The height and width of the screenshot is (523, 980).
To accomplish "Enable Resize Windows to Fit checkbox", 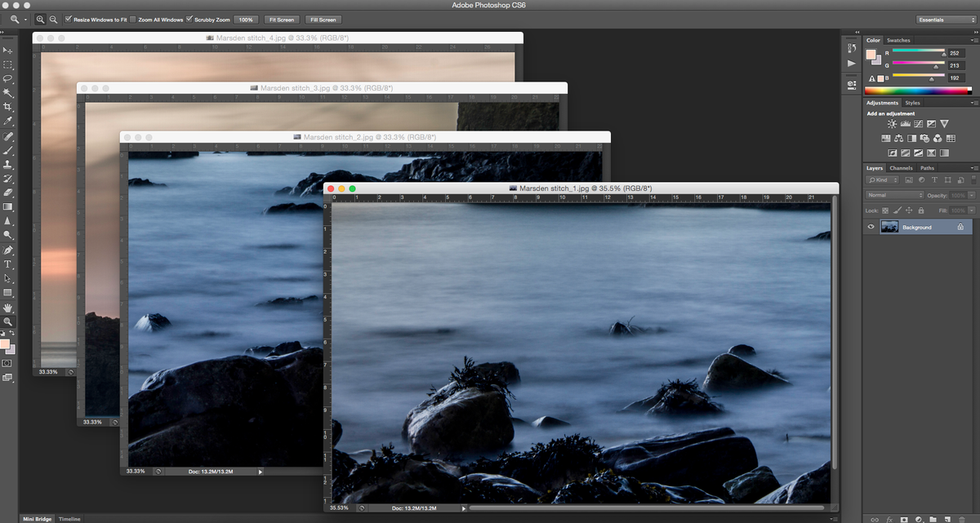I will pos(68,19).
